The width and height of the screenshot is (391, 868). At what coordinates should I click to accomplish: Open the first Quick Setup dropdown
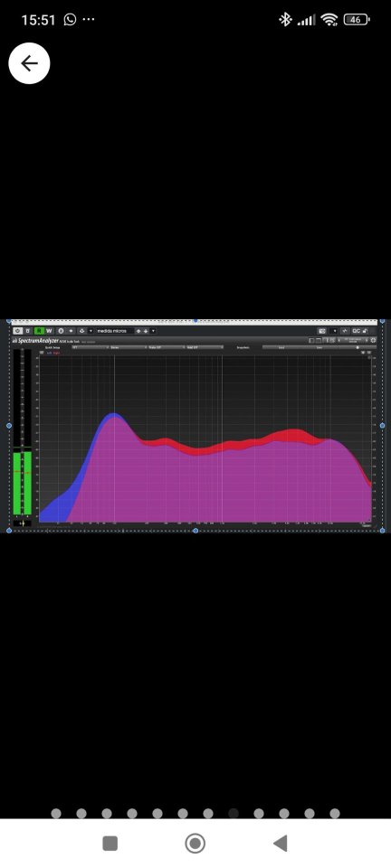tap(91, 347)
